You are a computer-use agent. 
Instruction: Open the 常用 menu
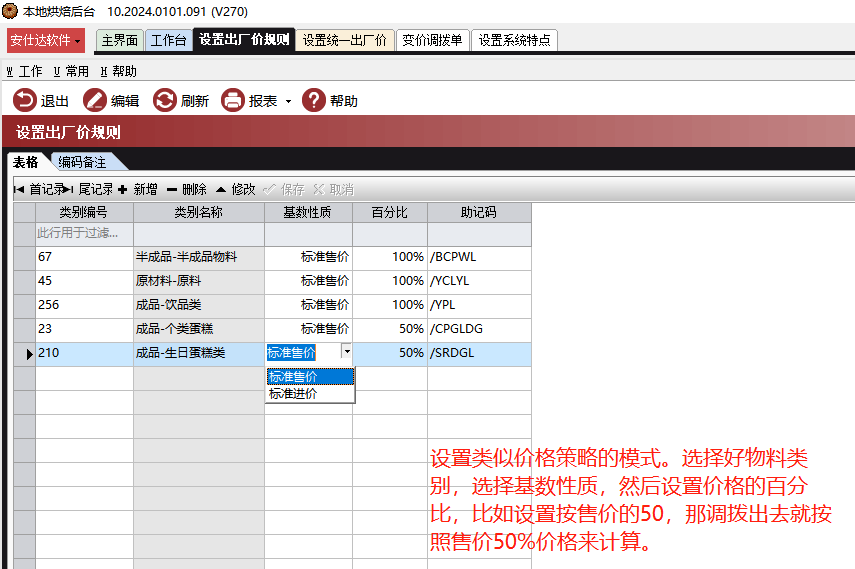click(x=71, y=71)
